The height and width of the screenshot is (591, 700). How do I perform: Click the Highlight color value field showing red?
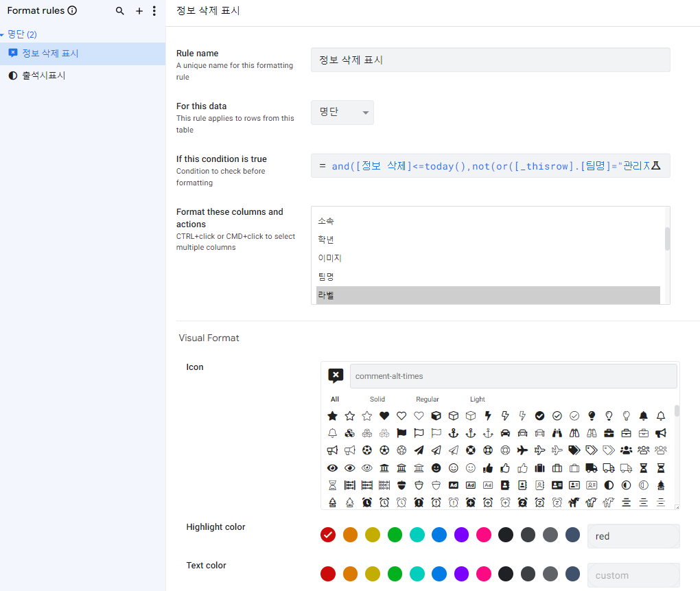click(633, 536)
